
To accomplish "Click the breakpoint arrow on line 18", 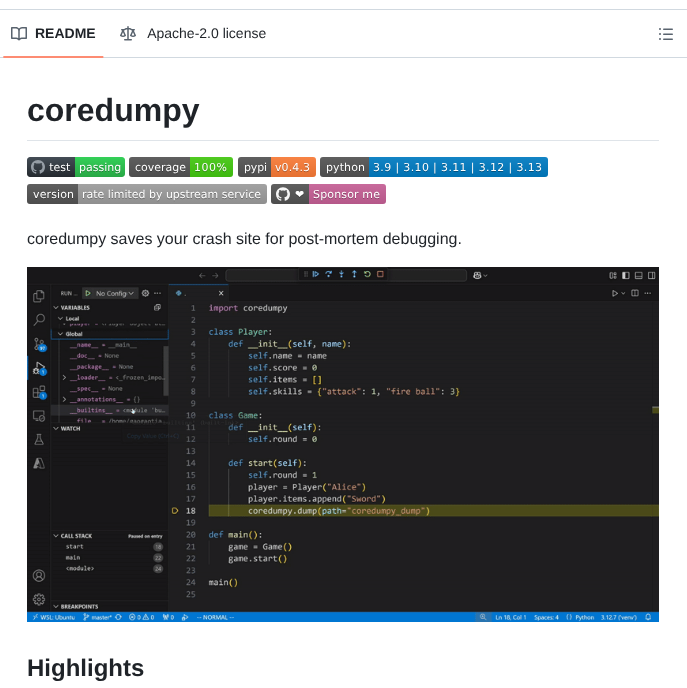I will coord(175,511).
